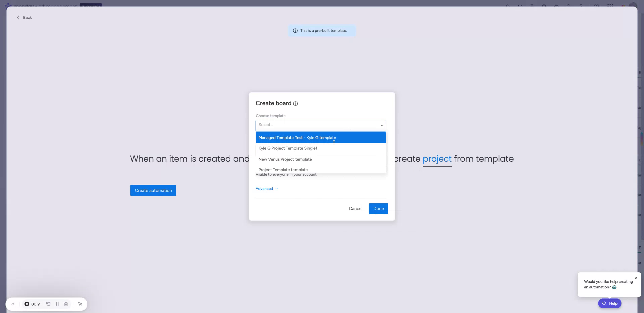Screen dimensions: 644x313
Task: Delete the current recording
Action: 66,304
